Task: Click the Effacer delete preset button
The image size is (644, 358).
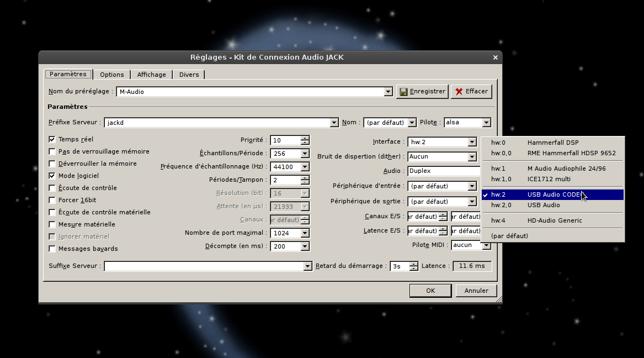Action: pyautogui.click(x=471, y=92)
